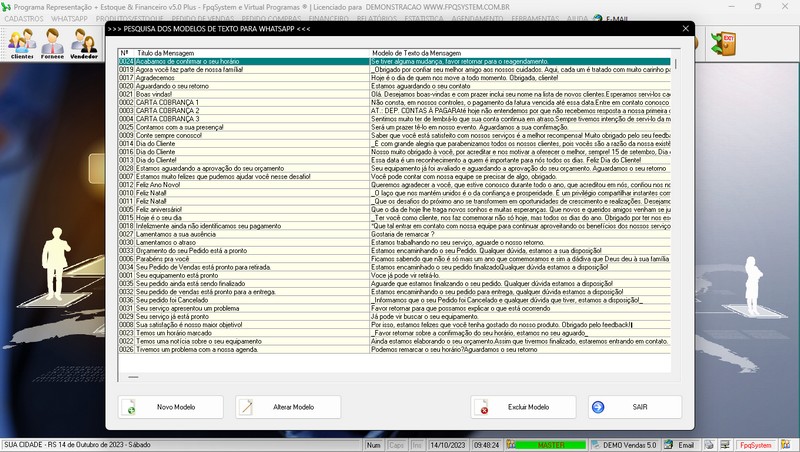The image size is (800, 452).
Task: Open the FERRAMENTAS menu
Action: pyautogui.click(x=535, y=19)
